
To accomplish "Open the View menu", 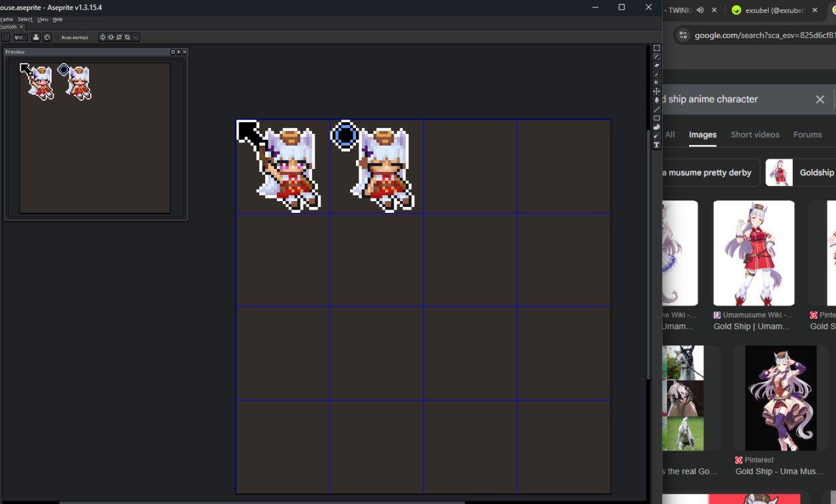I will click(x=42, y=20).
